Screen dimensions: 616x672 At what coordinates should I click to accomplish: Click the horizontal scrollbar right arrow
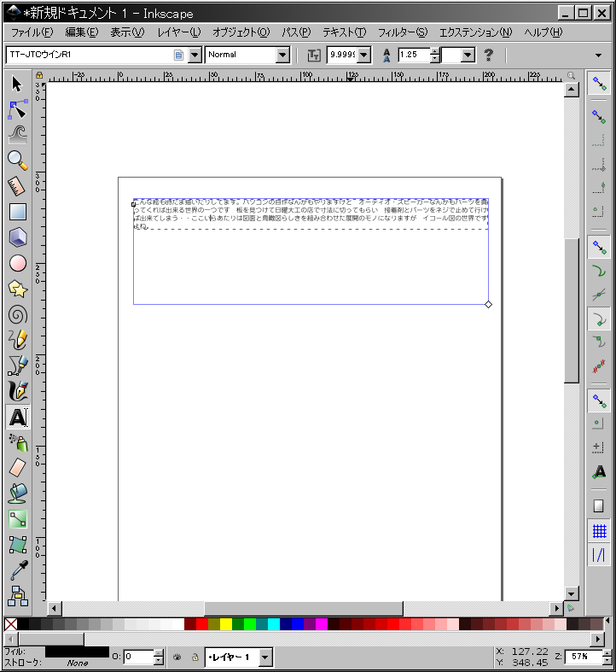click(556, 608)
